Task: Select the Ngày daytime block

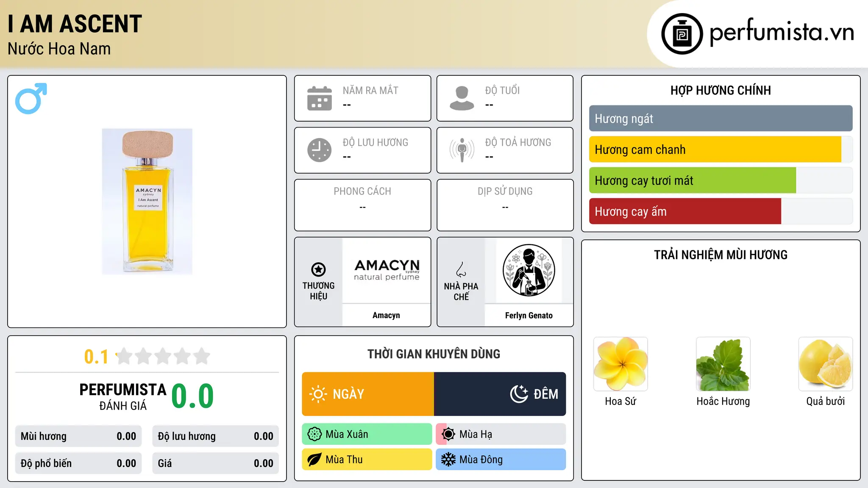Action: (368, 394)
